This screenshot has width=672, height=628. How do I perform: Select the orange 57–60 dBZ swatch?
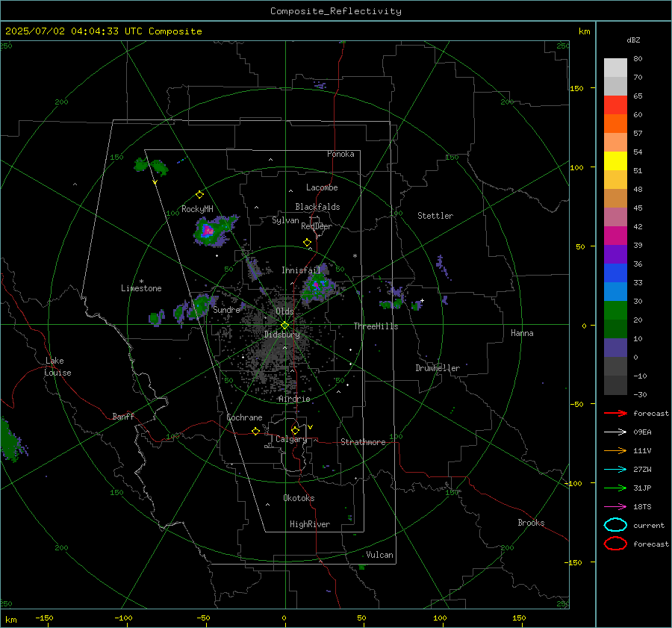pyautogui.click(x=615, y=124)
